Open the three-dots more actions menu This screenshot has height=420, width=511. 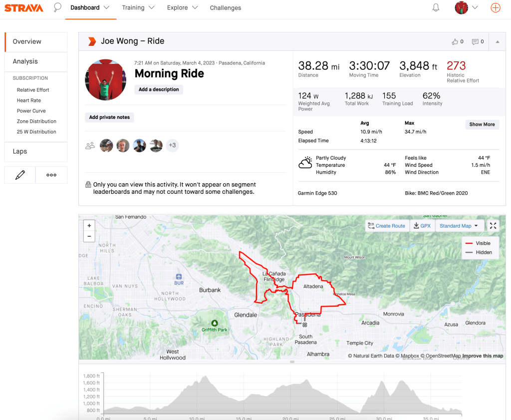tap(51, 175)
